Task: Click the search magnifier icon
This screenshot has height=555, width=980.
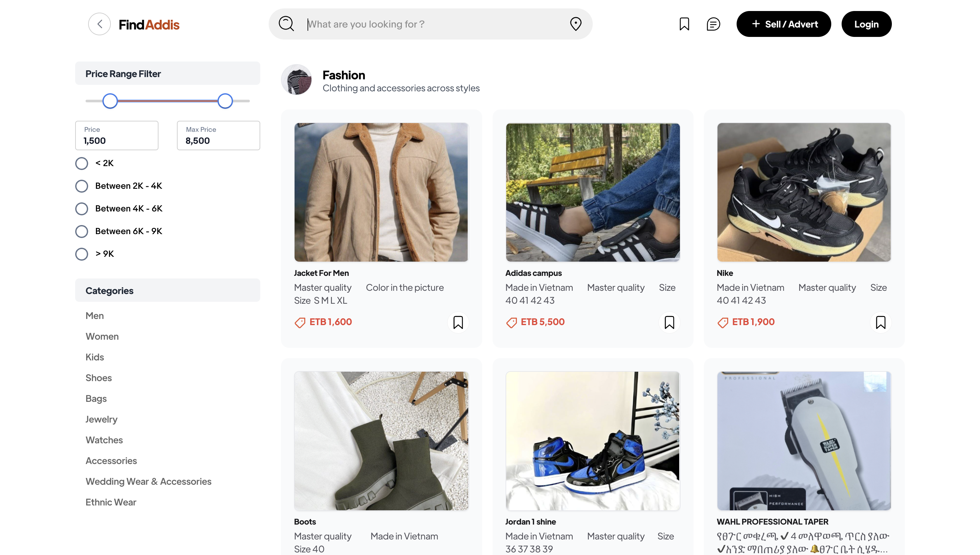Action: tap(286, 24)
